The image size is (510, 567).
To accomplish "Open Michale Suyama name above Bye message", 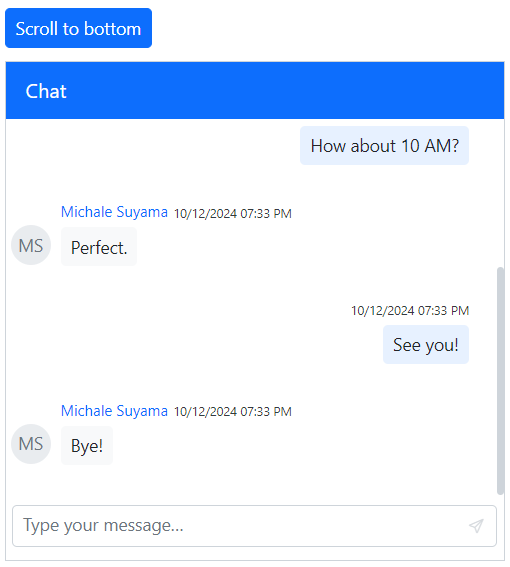I will pos(114,411).
